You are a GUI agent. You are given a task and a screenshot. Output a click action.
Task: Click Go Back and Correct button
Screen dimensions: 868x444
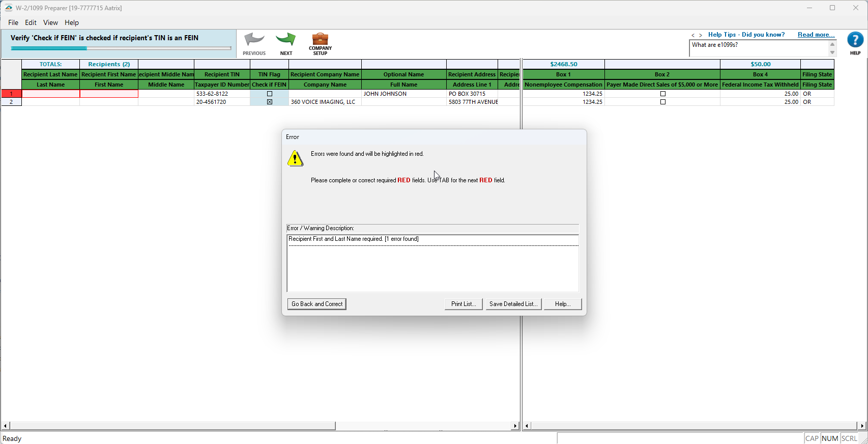317,304
